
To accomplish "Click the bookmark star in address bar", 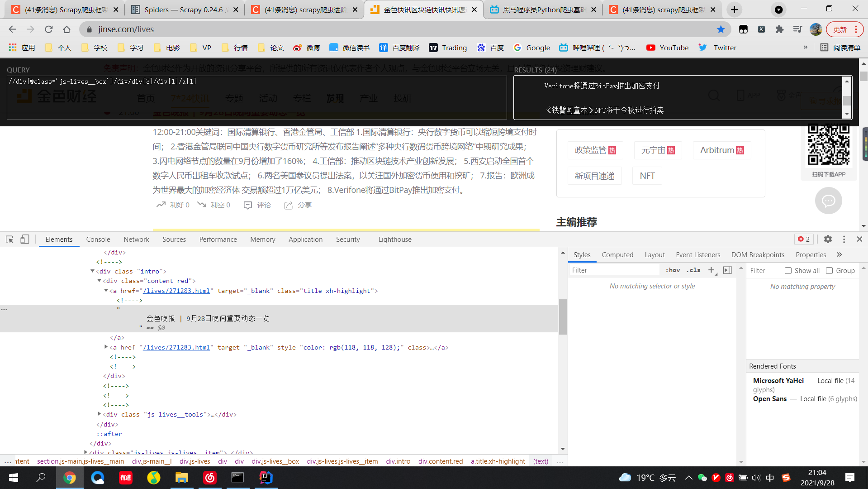I will coord(721,29).
